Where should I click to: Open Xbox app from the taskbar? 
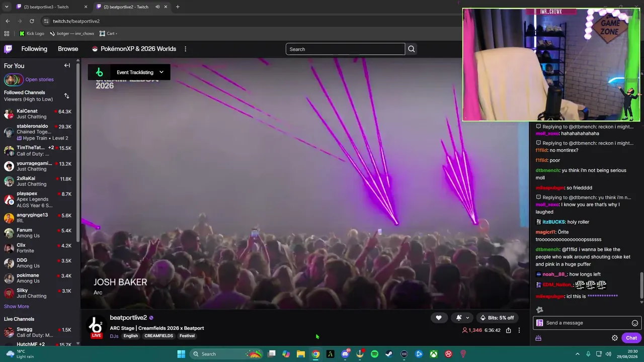point(433,354)
